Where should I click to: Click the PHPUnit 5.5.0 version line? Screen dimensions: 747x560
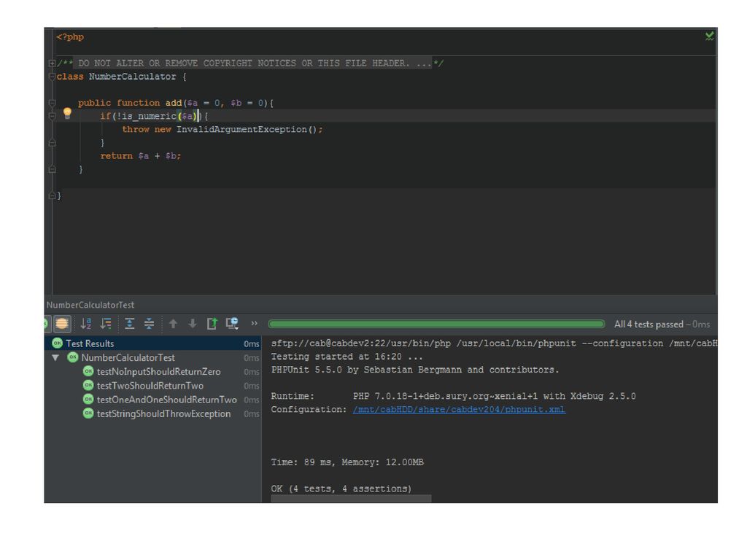(415, 370)
